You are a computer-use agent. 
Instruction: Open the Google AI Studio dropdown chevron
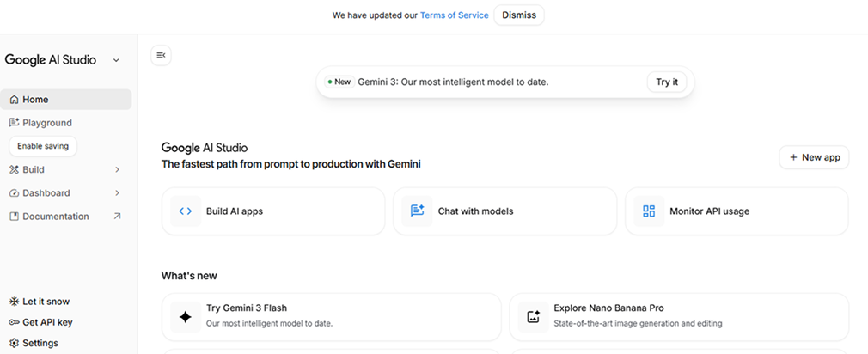click(116, 60)
